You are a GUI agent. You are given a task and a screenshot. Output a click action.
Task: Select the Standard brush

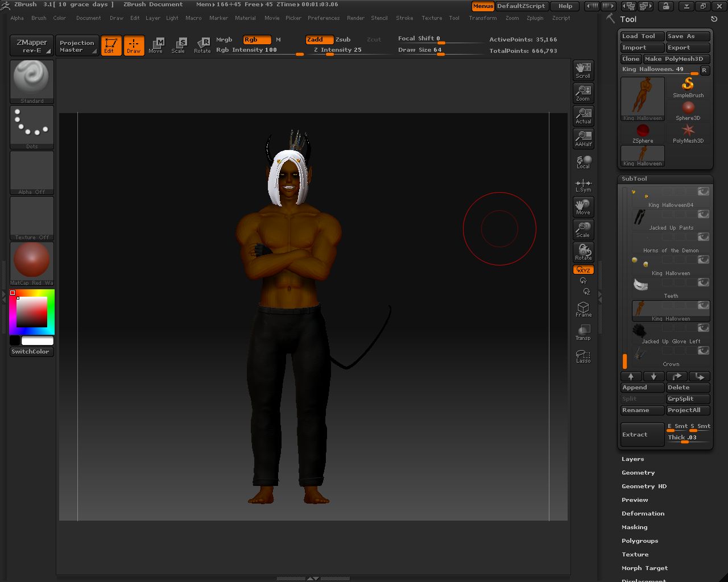(x=31, y=80)
